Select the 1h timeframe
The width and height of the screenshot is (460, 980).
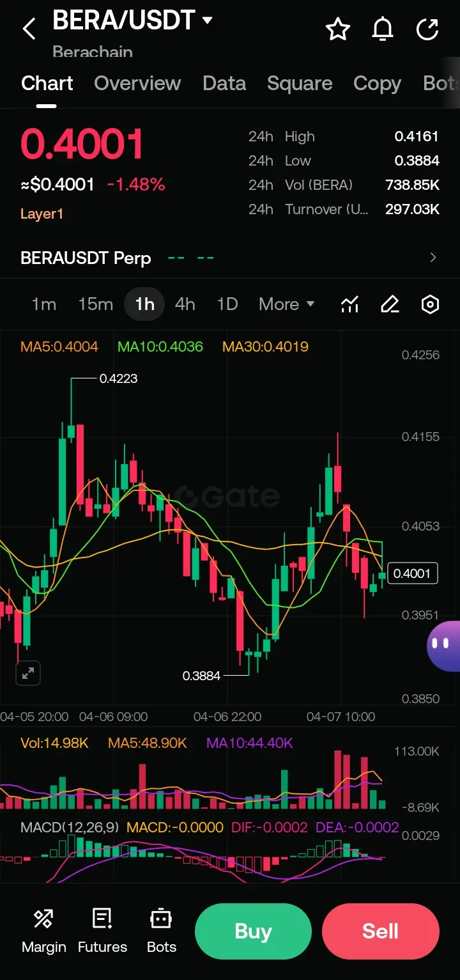pos(145,304)
